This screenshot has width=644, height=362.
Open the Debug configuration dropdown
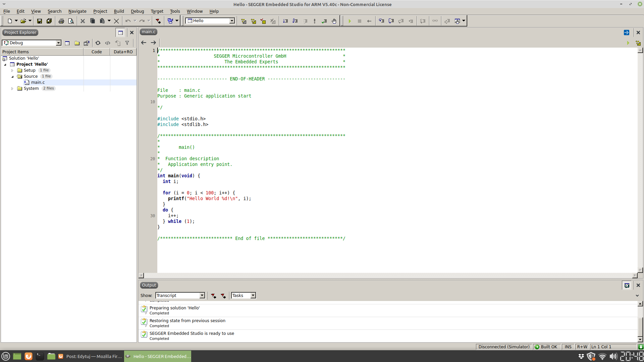point(59,43)
